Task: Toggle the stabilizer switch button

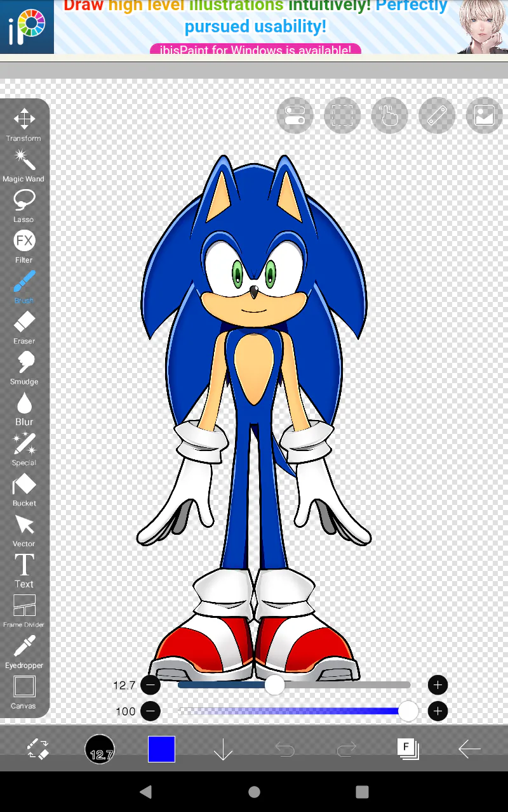Action: coord(295,115)
